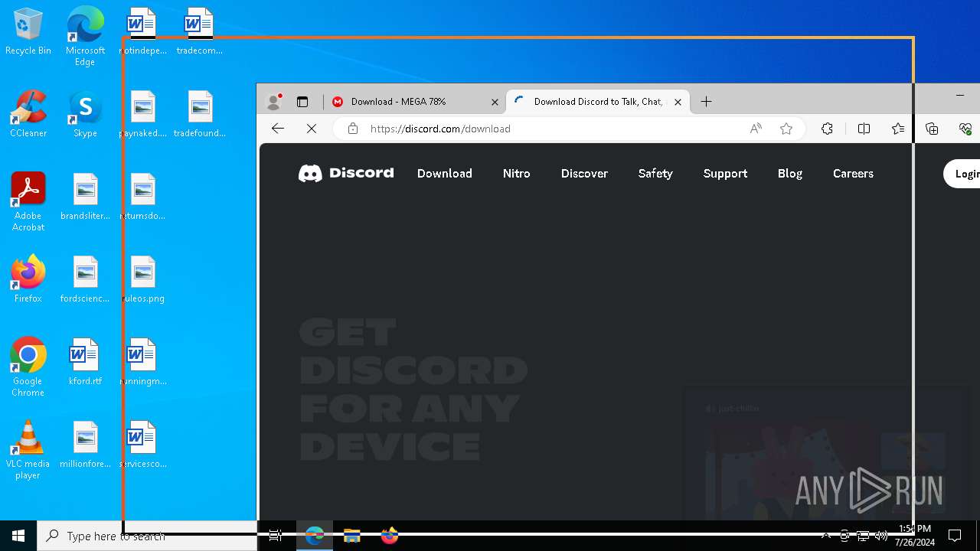Screen dimensions: 980x551
Task: Stop loading the page with X button
Action: pyautogui.click(x=312, y=129)
